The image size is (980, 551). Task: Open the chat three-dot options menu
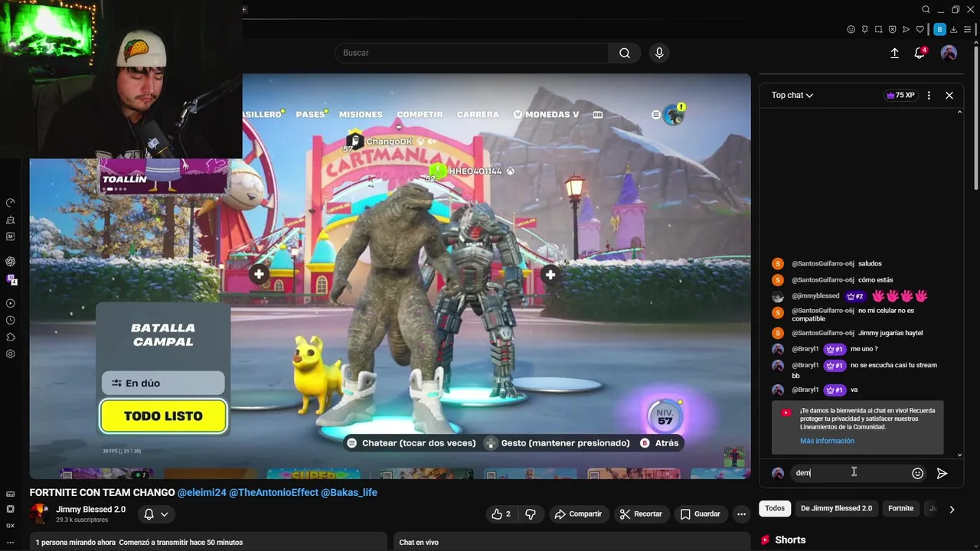coord(929,96)
